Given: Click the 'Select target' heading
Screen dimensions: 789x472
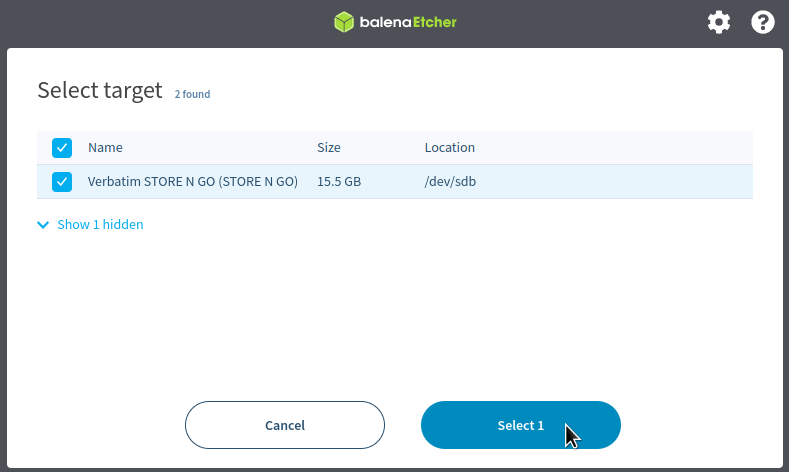Looking at the screenshot, I should (x=99, y=91).
